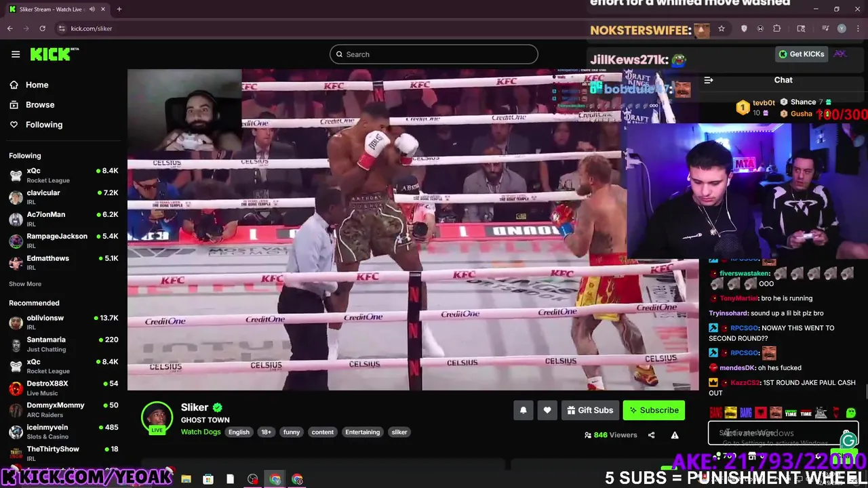This screenshot has height=488, width=868.
Task: Click Grammarly icon in chat input
Action: pyautogui.click(x=848, y=441)
